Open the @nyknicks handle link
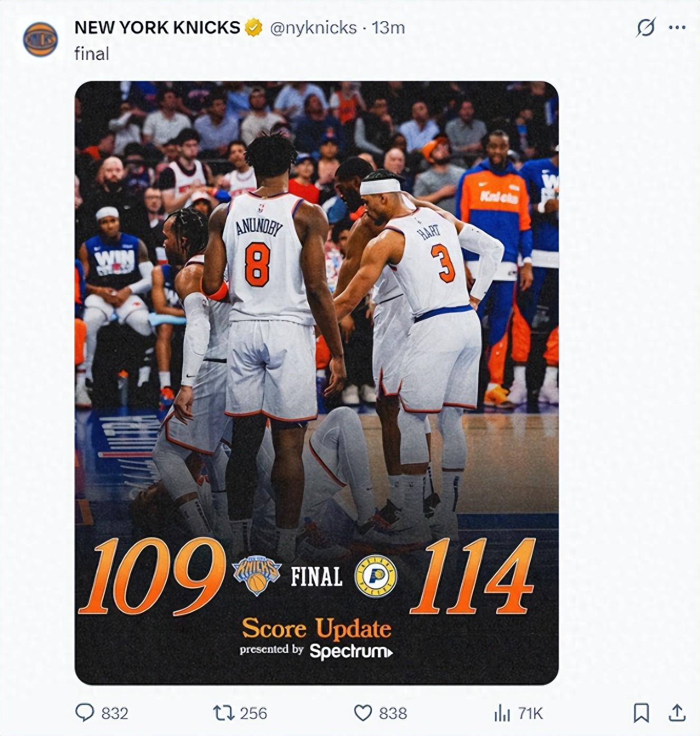This screenshot has width=700, height=736. pyautogui.click(x=313, y=27)
